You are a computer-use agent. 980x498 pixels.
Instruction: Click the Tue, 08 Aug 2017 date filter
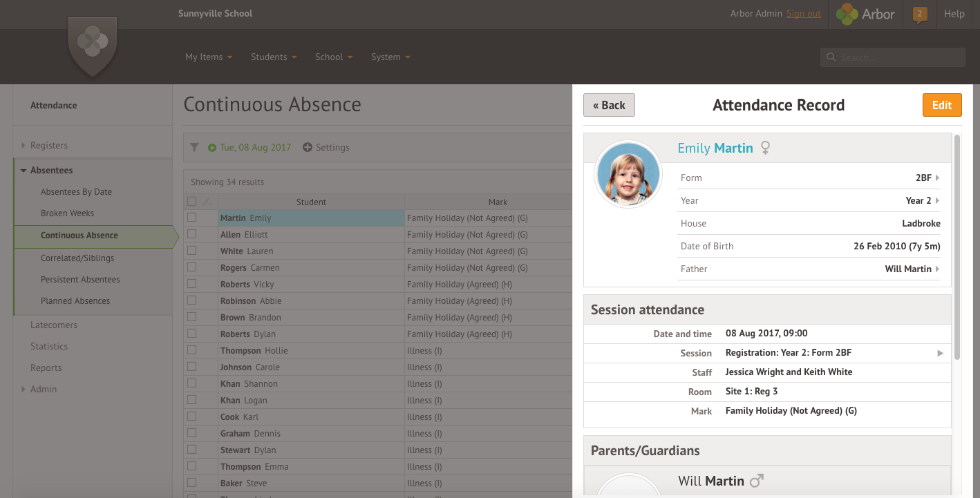click(255, 147)
